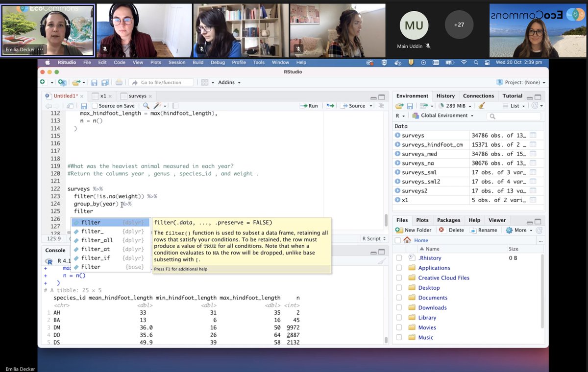
Task: Select Filter {base} in the autocomplete list
Action: (110, 267)
